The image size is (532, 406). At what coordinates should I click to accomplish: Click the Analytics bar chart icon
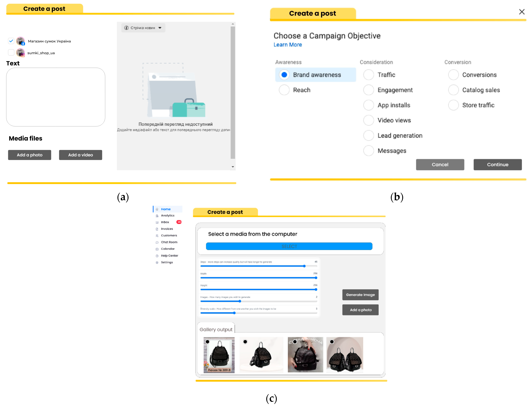[157, 216]
